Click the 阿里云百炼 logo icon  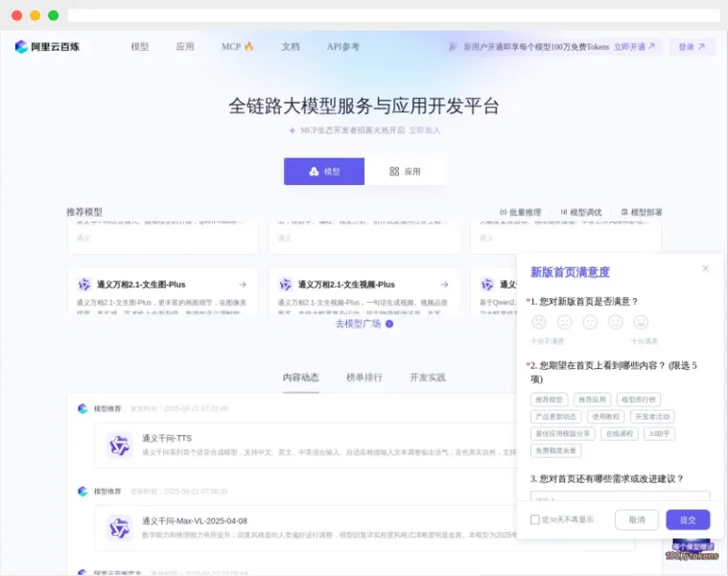point(21,46)
